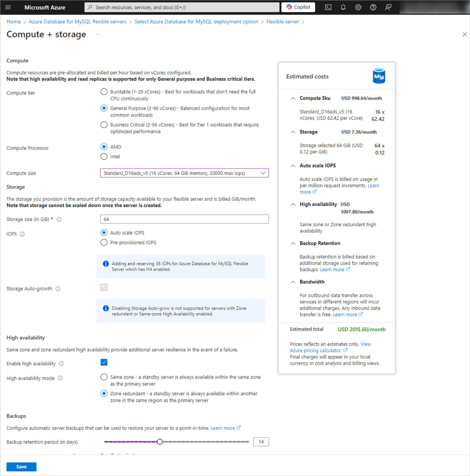470x476 pixels.
Task: Collapse the Auto scale IOPS section
Action: [293, 166]
